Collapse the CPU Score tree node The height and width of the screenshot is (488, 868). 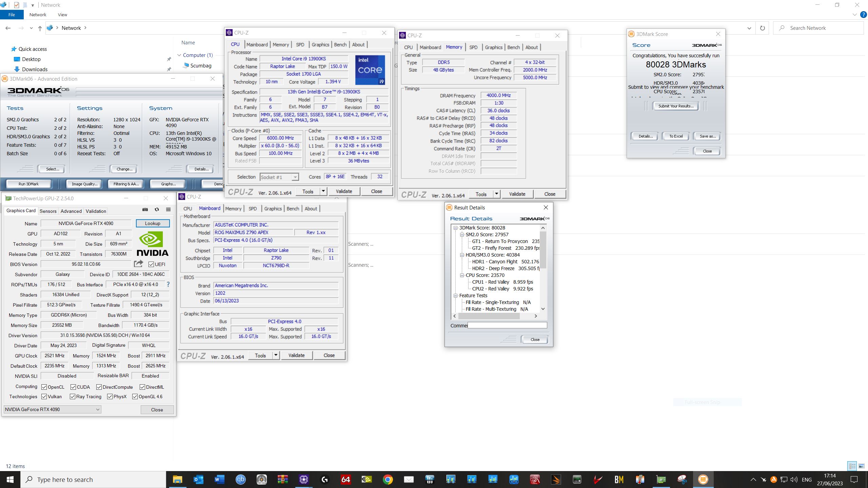(x=462, y=275)
